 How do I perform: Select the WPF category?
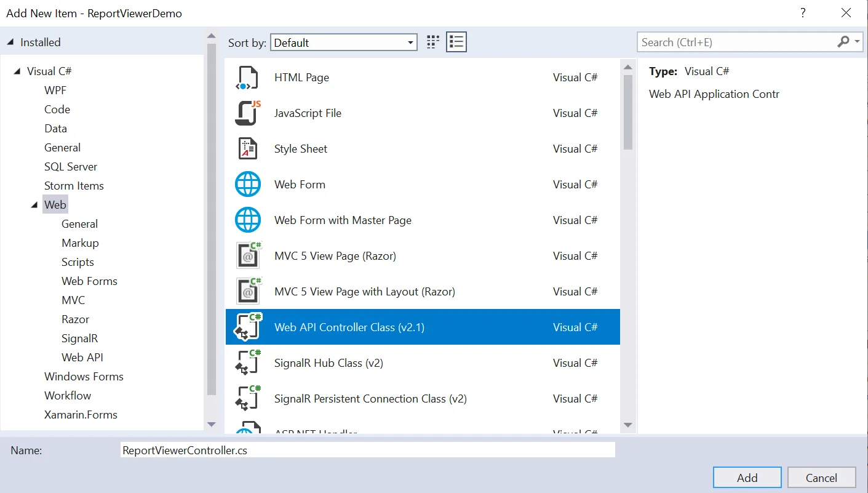coord(55,90)
